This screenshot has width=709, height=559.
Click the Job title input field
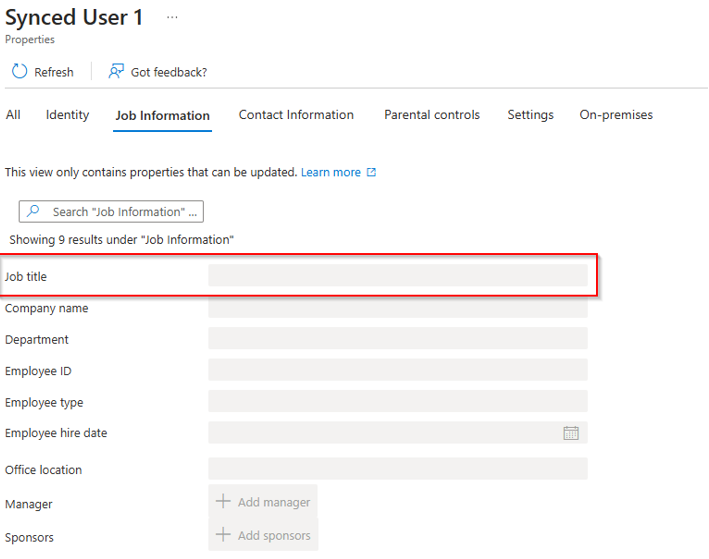coord(397,276)
